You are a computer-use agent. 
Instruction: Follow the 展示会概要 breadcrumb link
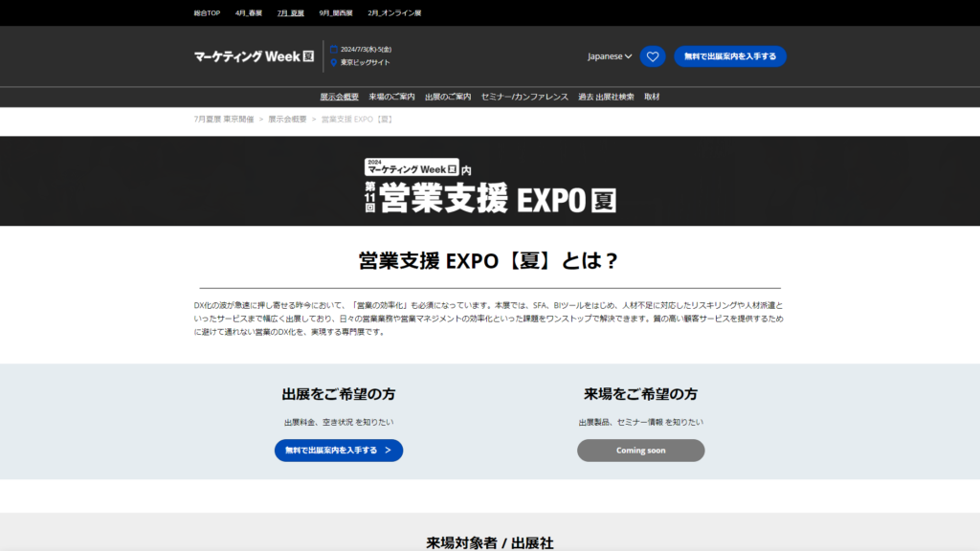[287, 120]
